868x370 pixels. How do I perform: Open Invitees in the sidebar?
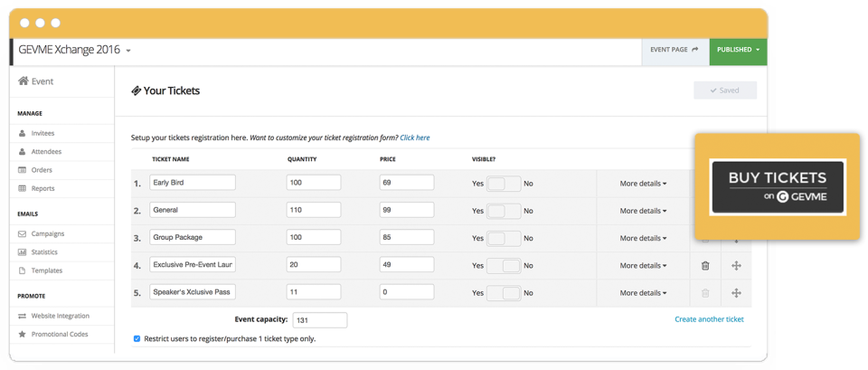[x=42, y=134]
